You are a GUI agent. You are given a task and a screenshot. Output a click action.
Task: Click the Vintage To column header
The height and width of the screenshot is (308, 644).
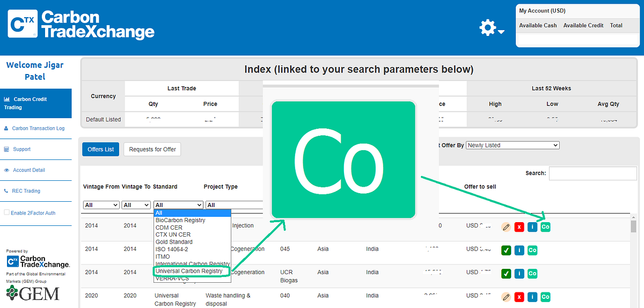[x=136, y=187]
